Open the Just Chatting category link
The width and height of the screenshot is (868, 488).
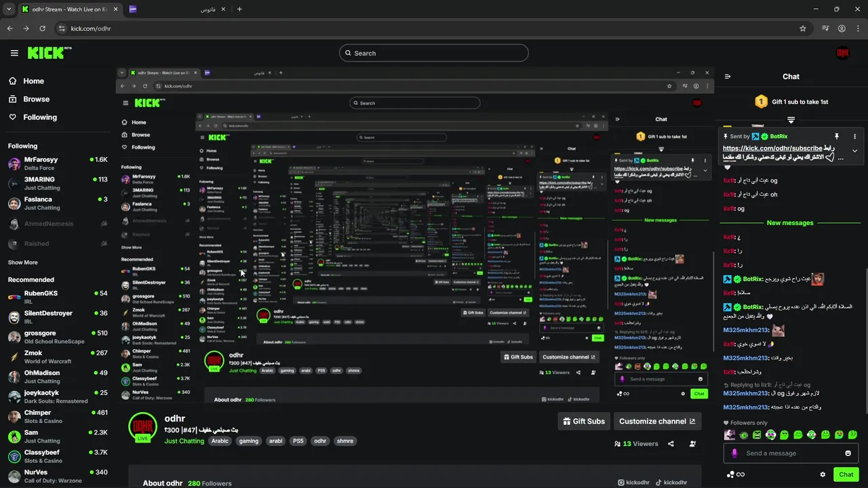(184, 441)
